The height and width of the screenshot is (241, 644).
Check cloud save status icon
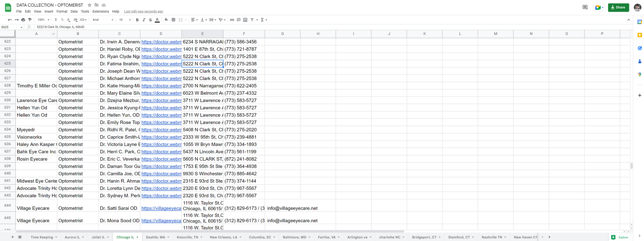104,5
